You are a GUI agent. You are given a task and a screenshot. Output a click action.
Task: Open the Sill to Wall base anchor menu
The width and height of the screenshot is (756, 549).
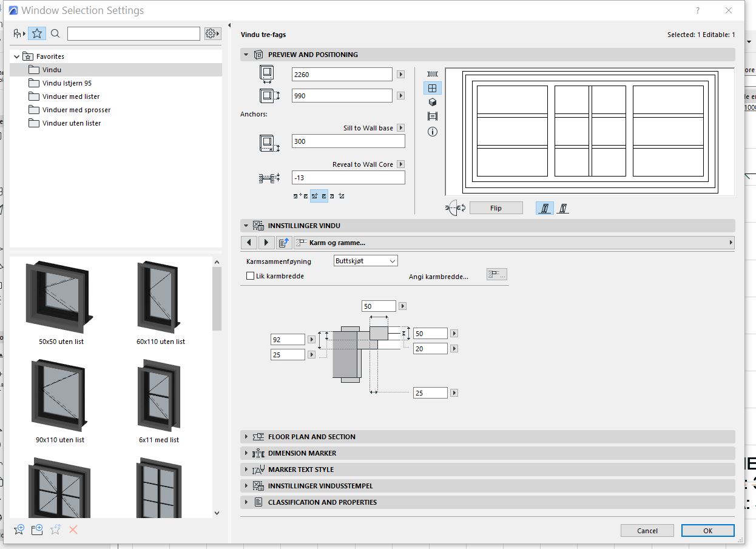point(400,128)
